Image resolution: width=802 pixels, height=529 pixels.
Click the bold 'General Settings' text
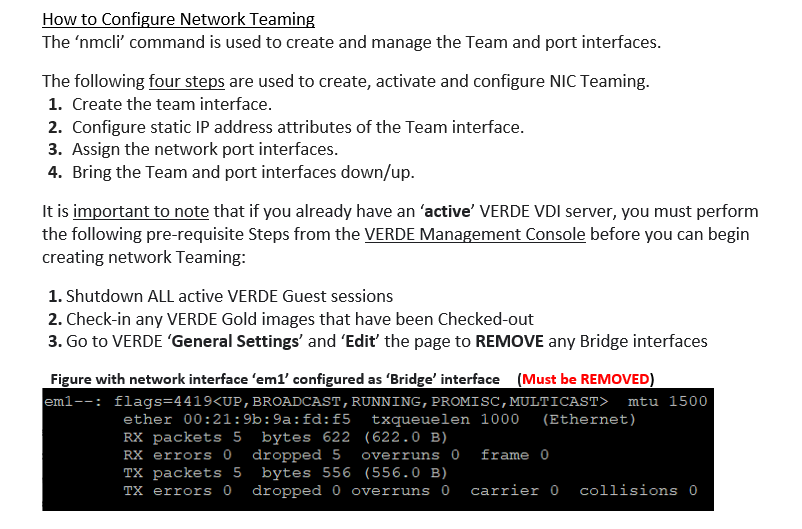pyautogui.click(x=236, y=341)
